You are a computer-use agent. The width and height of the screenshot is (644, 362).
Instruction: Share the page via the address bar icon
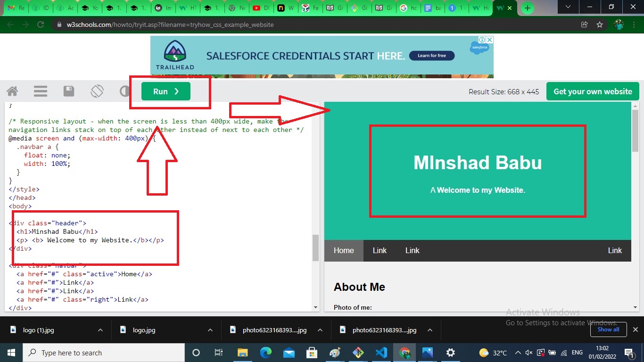(584, 25)
